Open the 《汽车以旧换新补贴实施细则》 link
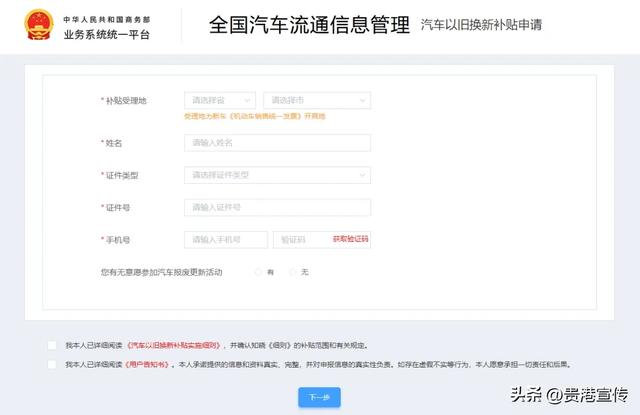The image size is (640, 415). click(x=173, y=346)
